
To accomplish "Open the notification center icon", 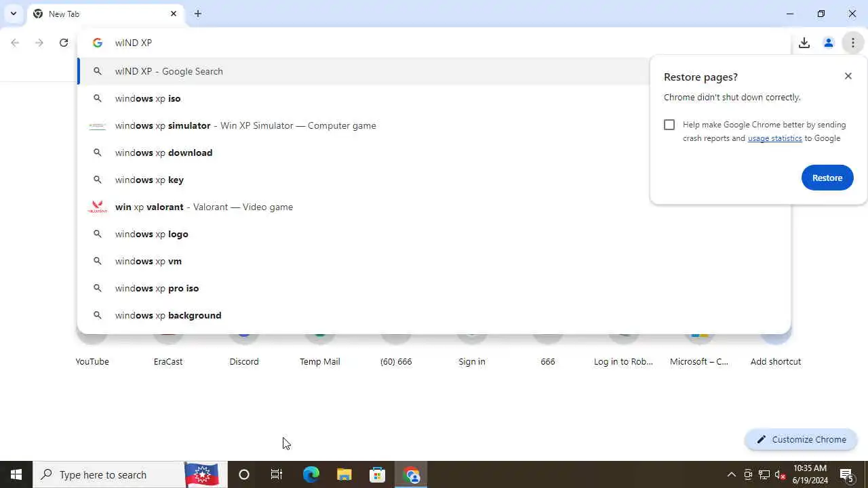I will click(848, 474).
